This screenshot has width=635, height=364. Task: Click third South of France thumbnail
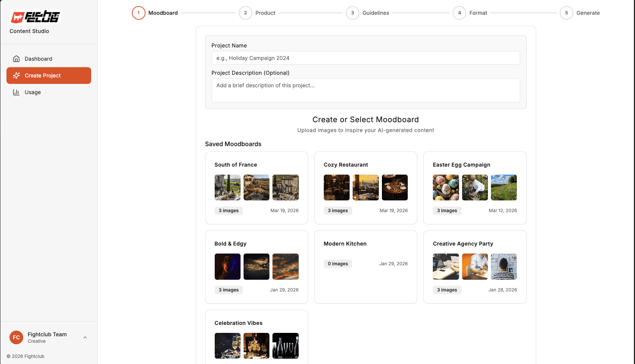285,188
